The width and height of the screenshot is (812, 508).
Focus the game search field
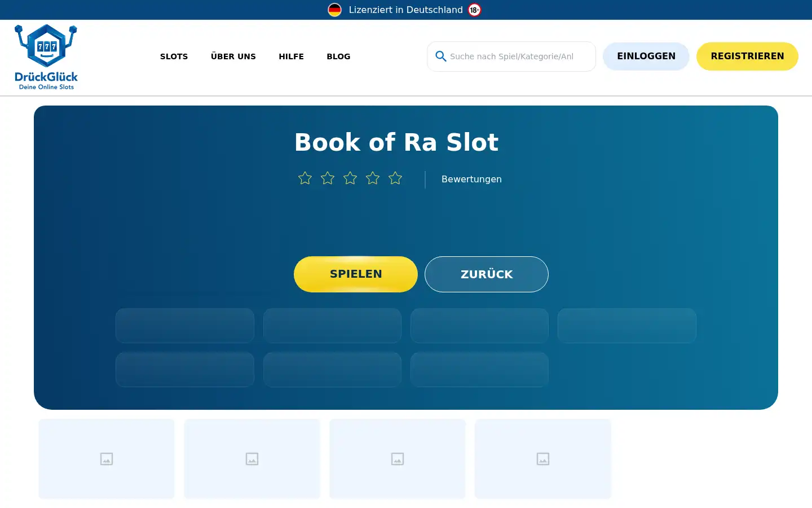(511, 56)
